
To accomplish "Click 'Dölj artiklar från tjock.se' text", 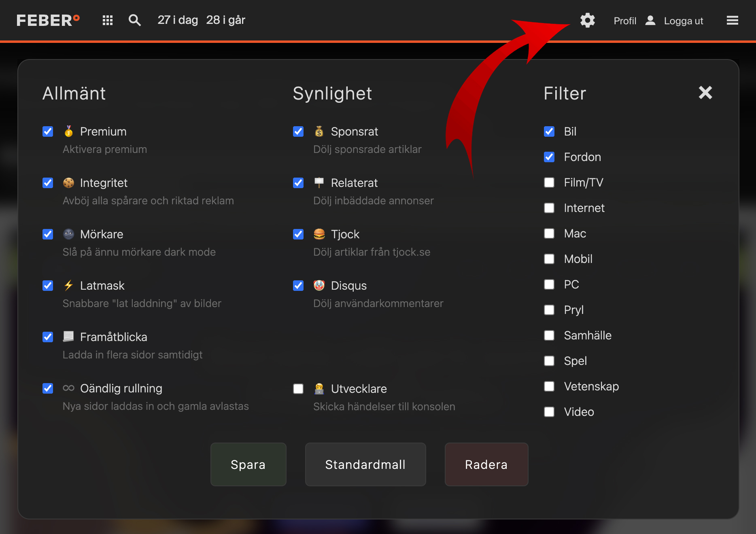I will coord(372,252).
